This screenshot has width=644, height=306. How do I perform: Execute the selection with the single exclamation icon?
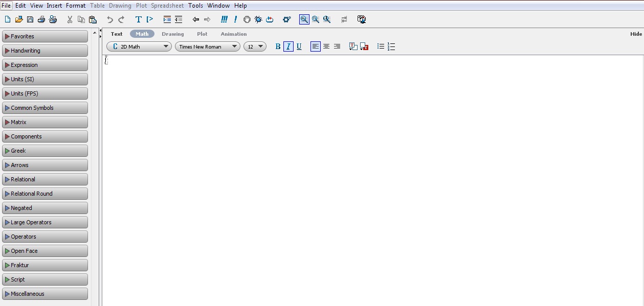[x=235, y=19]
